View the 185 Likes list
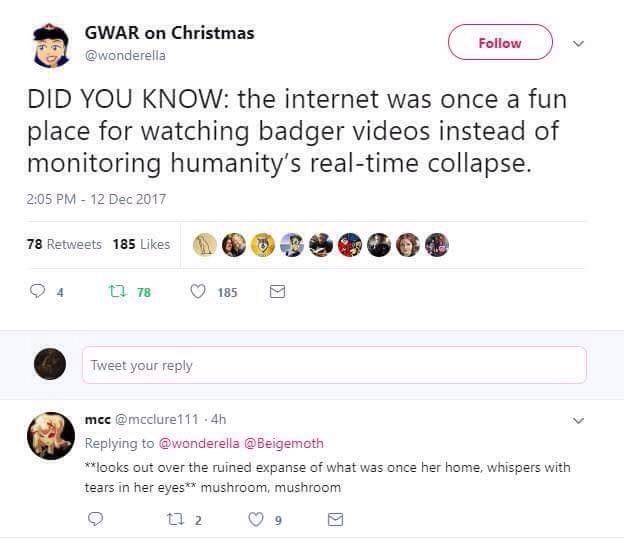Screen dimensions: 624x544 [x=141, y=244]
